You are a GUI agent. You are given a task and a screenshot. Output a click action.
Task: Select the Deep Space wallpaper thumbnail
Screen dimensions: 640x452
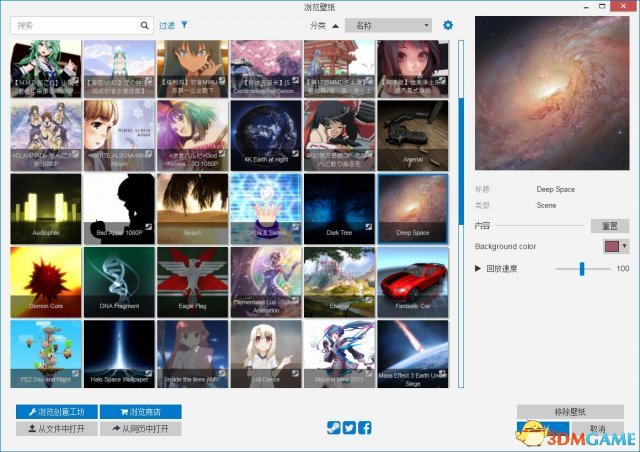pyautogui.click(x=413, y=209)
